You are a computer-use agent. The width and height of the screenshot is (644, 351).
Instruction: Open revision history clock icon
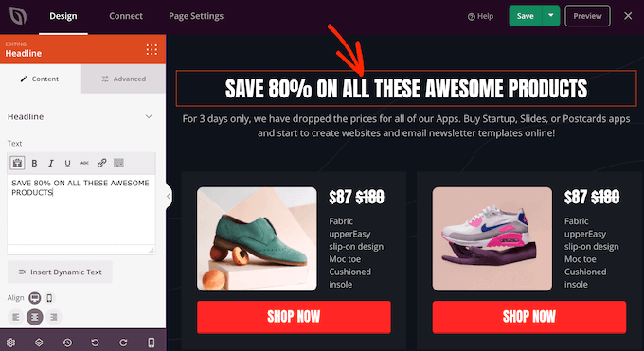pos(67,342)
